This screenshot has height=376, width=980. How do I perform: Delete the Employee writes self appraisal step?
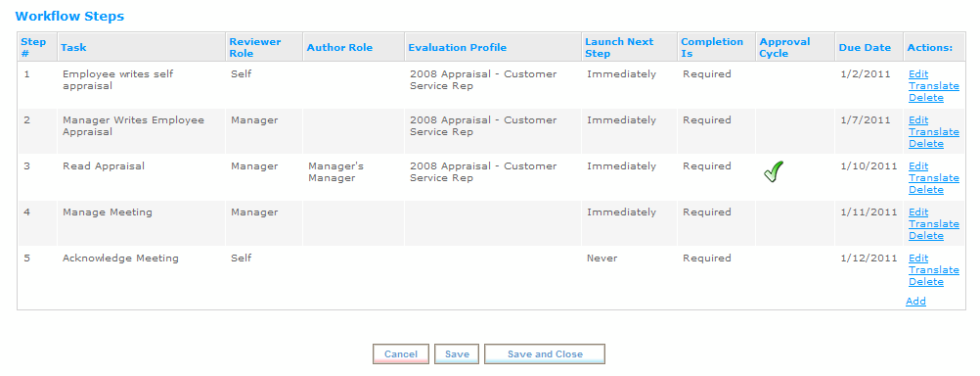click(925, 98)
